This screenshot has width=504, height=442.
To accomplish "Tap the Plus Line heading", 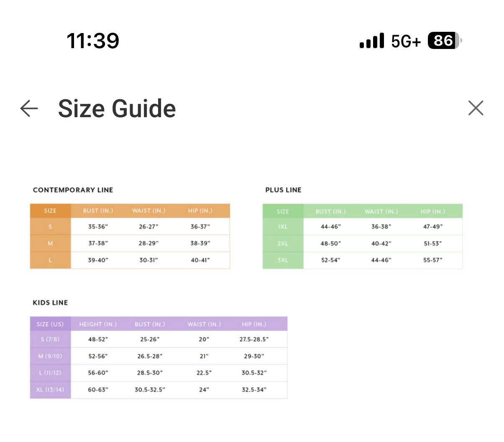I will [283, 190].
